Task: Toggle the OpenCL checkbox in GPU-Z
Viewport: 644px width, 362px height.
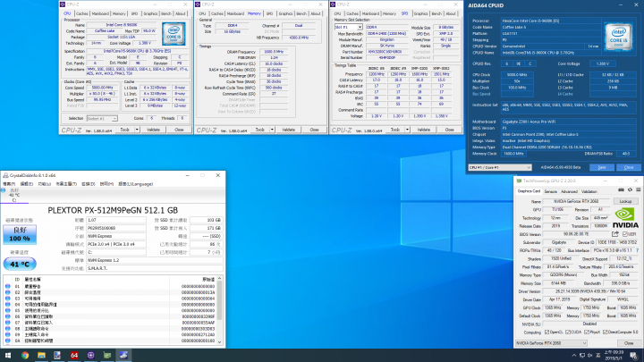Action: coord(547,332)
